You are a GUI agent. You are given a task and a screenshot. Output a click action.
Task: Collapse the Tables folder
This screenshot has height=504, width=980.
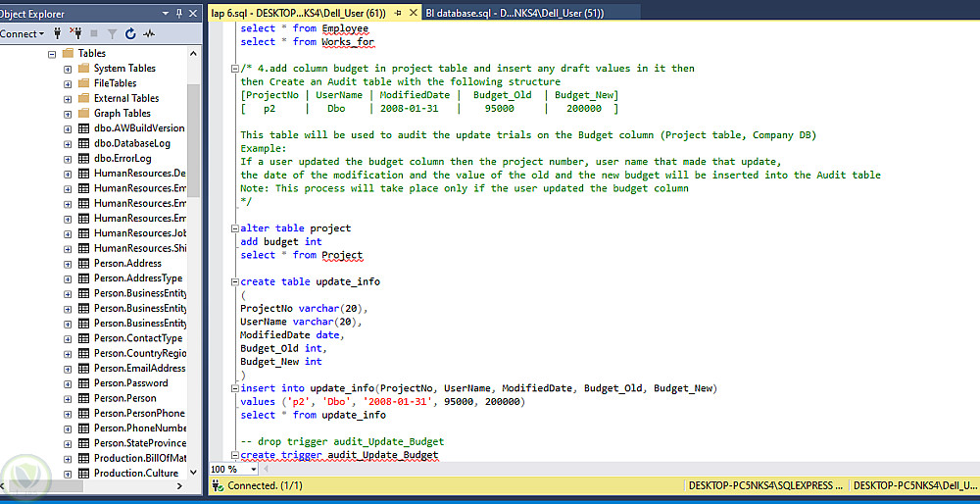[x=52, y=54]
